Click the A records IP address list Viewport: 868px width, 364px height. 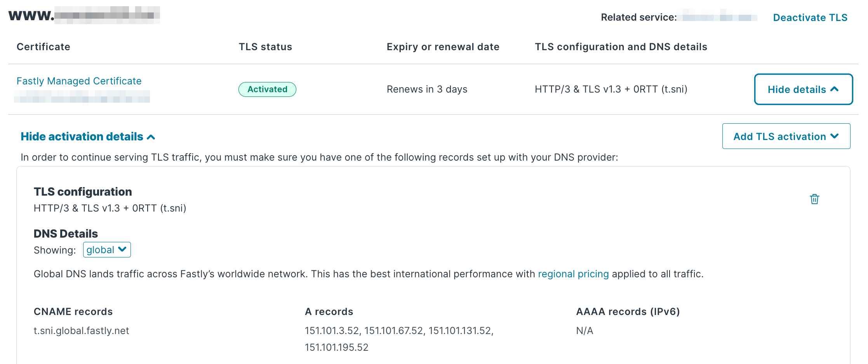click(x=399, y=331)
